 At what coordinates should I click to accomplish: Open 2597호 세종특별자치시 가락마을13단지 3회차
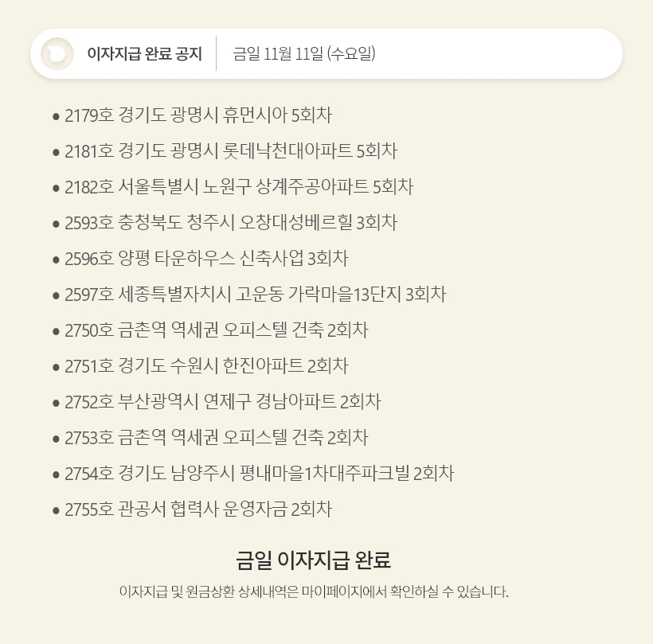tap(255, 295)
